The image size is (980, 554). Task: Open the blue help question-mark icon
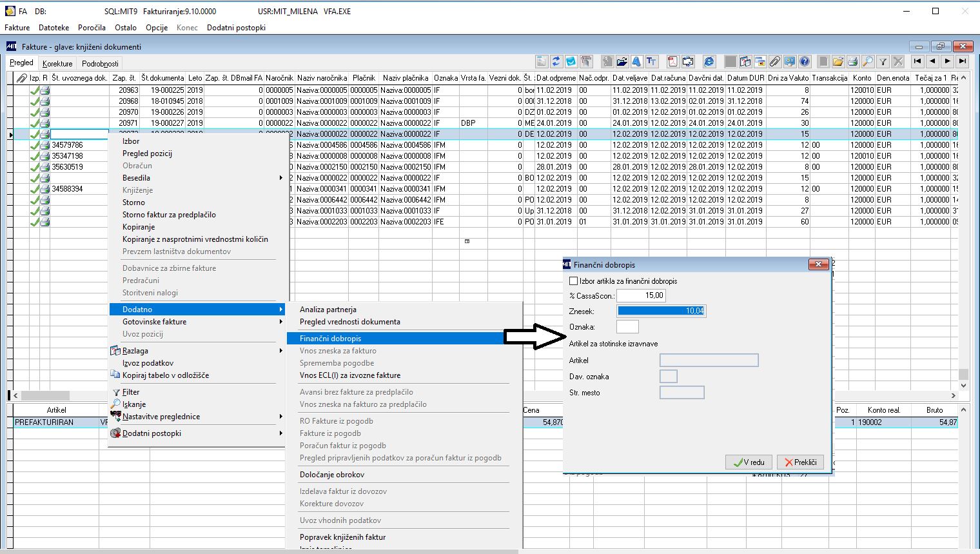[805, 61]
